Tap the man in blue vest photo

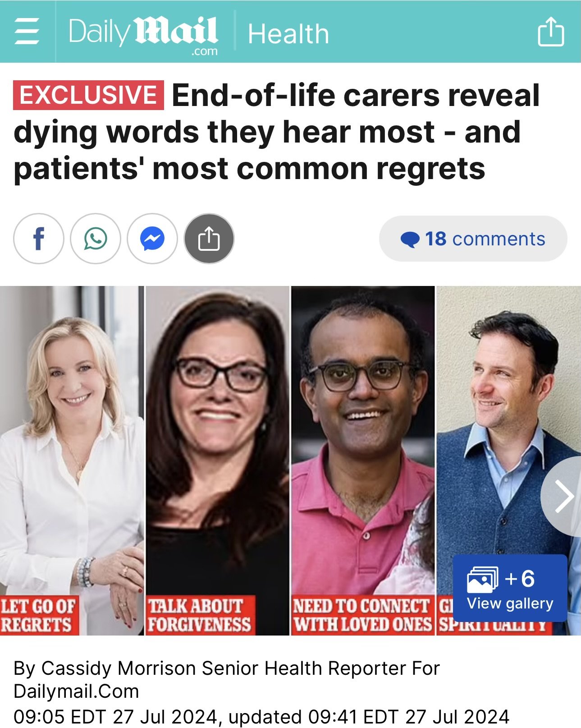[x=508, y=461]
